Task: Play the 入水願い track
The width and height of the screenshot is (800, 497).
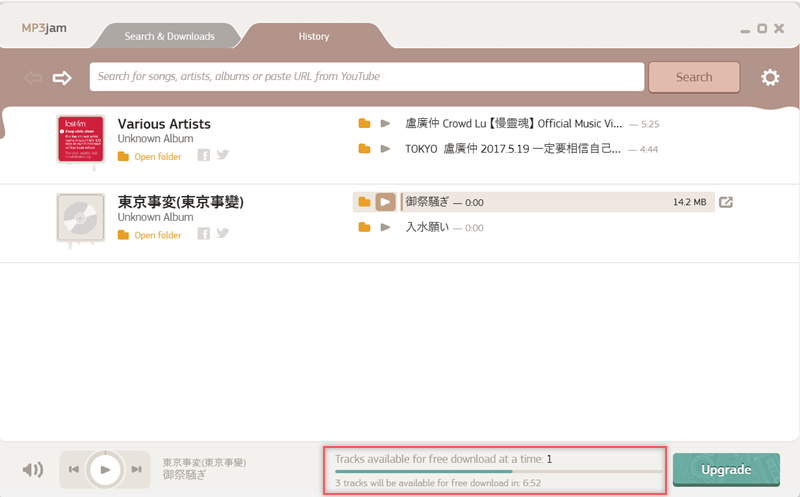Action: tap(385, 228)
